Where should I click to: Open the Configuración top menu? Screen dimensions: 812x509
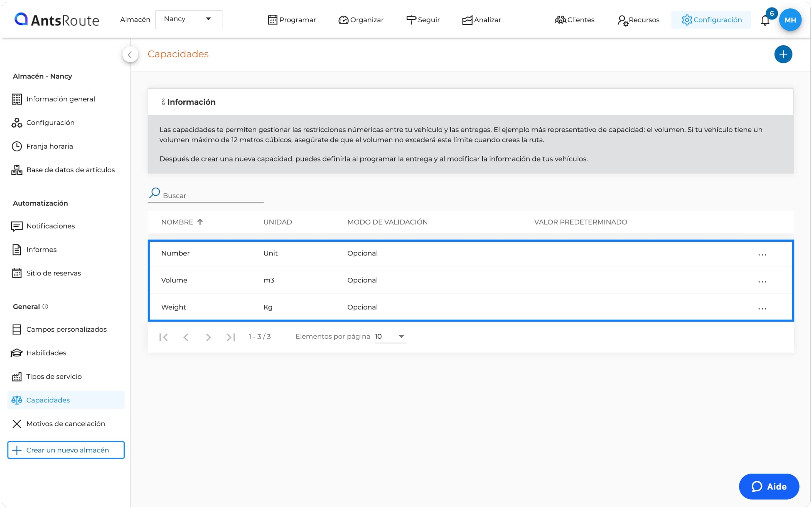(711, 20)
